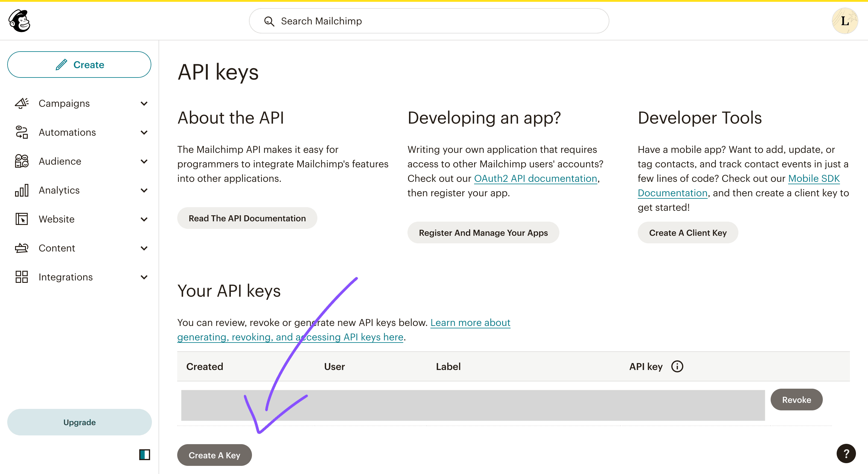Click the pencil icon in Create
The image size is (868, 474).
pos(61,65)
